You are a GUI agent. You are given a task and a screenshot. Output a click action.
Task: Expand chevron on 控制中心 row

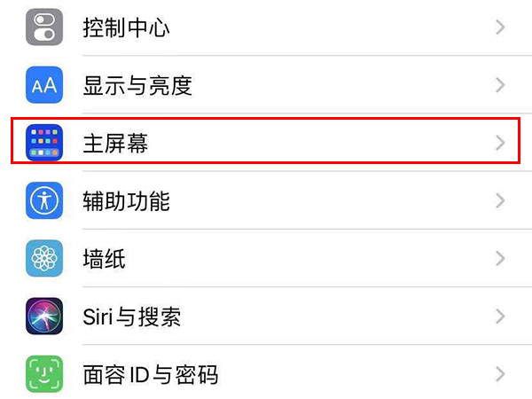pyautogui.click(x=500, y=27)
